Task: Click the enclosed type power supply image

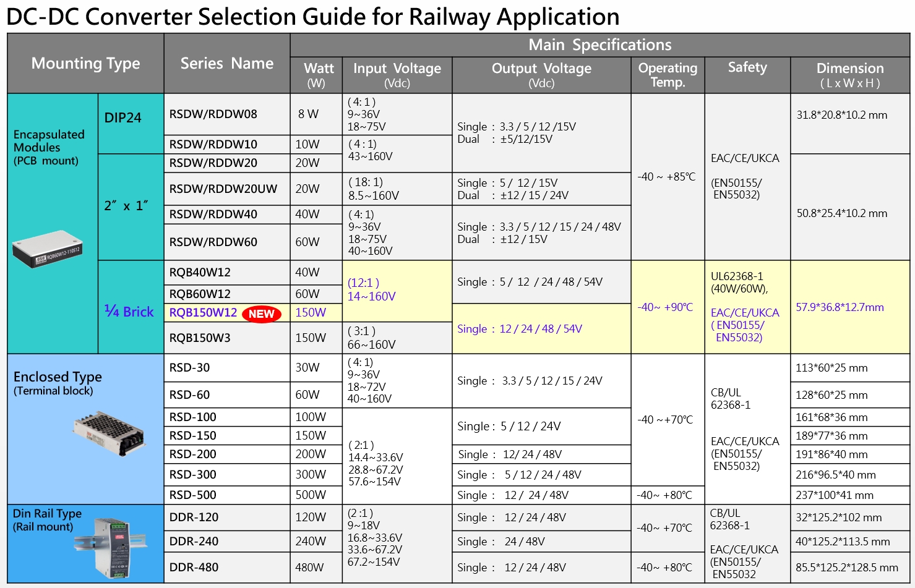Action: 109,433
